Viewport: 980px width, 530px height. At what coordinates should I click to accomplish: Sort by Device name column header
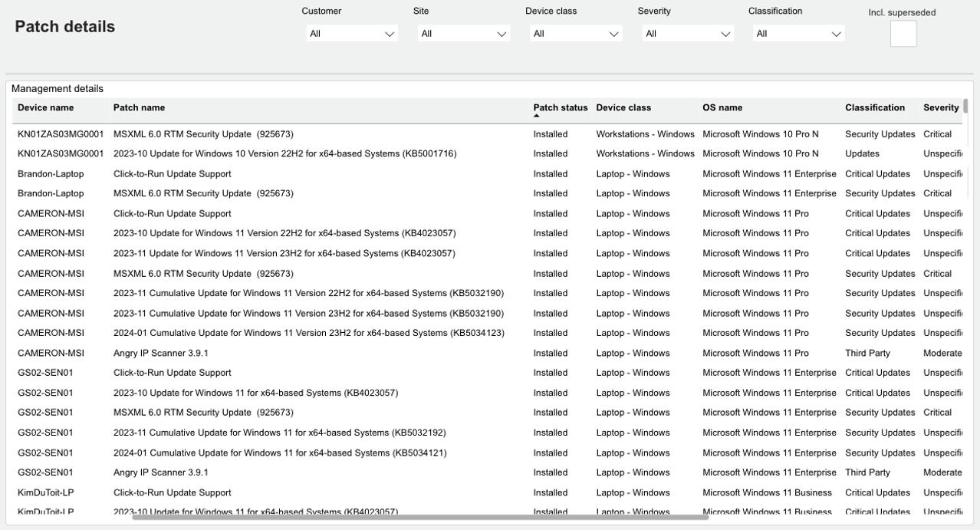coord(46,108)
